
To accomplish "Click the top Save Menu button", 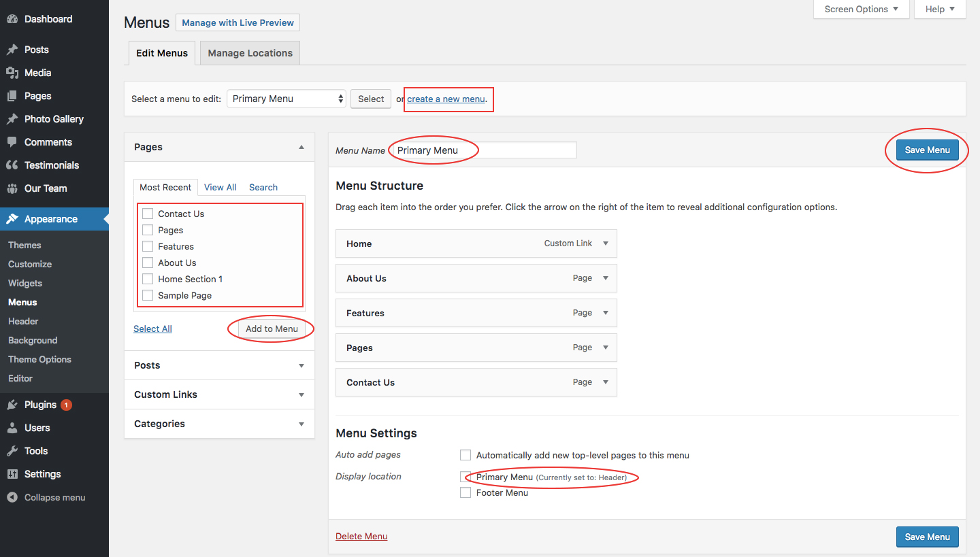I will tap(927, 150).
